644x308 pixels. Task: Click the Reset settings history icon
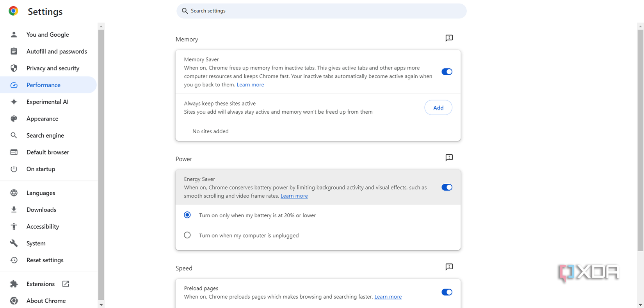(14, 260)
